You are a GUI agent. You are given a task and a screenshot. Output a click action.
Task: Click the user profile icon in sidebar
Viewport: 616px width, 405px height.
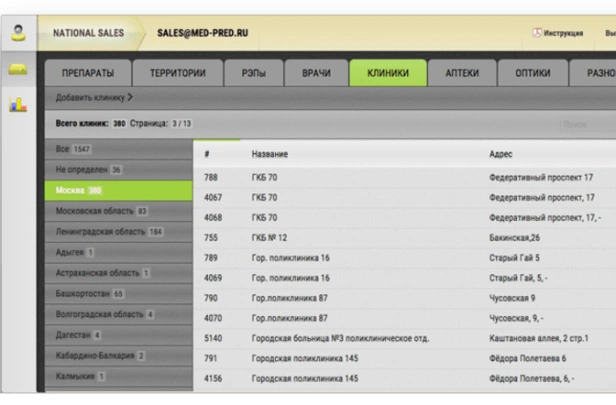point(17,32)
